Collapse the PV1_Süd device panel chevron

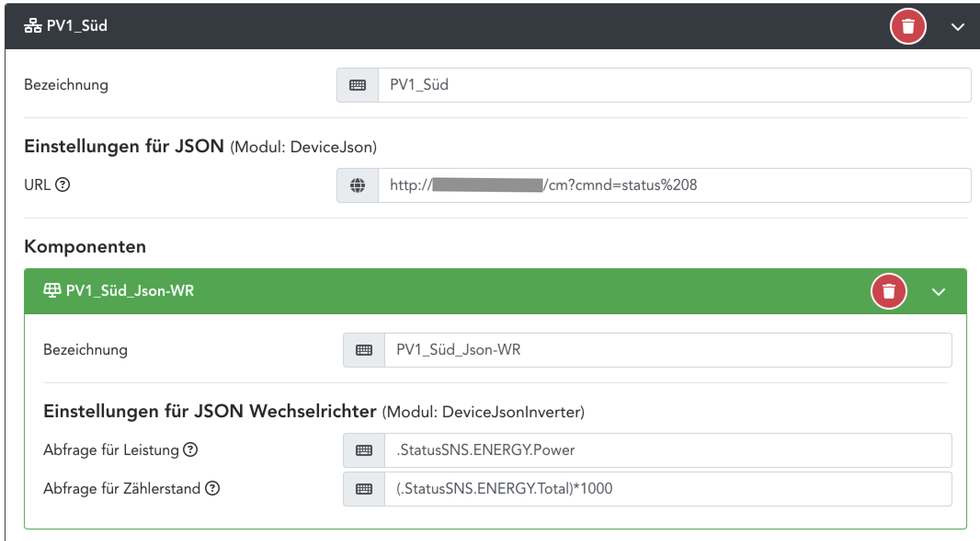957,27
